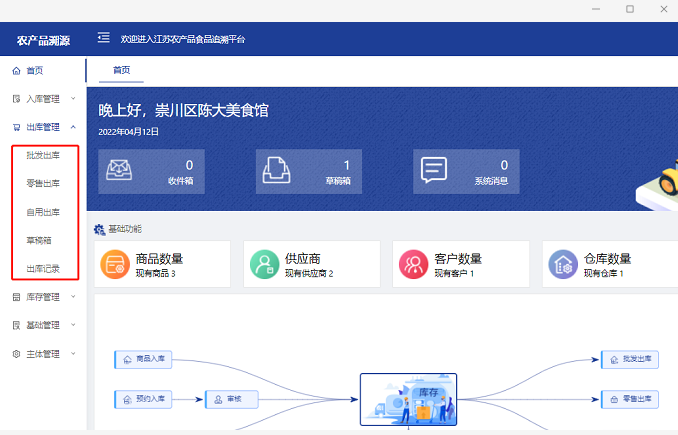Click the 审核 flowchart node
The height and width of the screenshot is (435, 678).
[x=232, y=398]
